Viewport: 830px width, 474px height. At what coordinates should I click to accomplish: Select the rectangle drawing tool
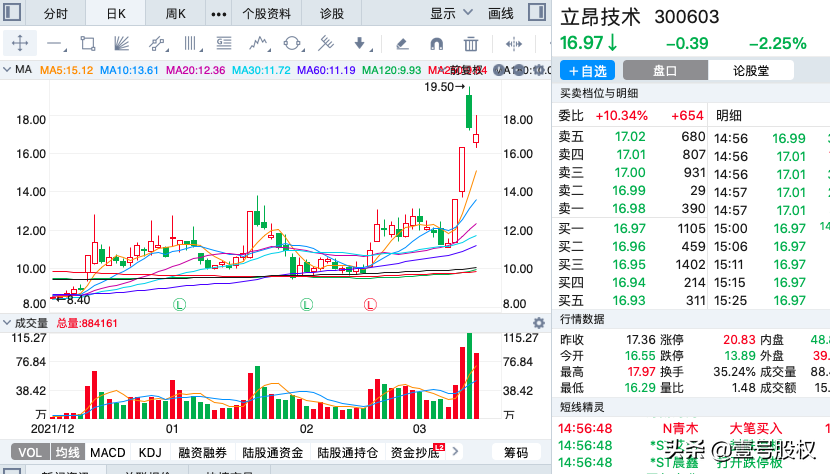tap(88, 43)
